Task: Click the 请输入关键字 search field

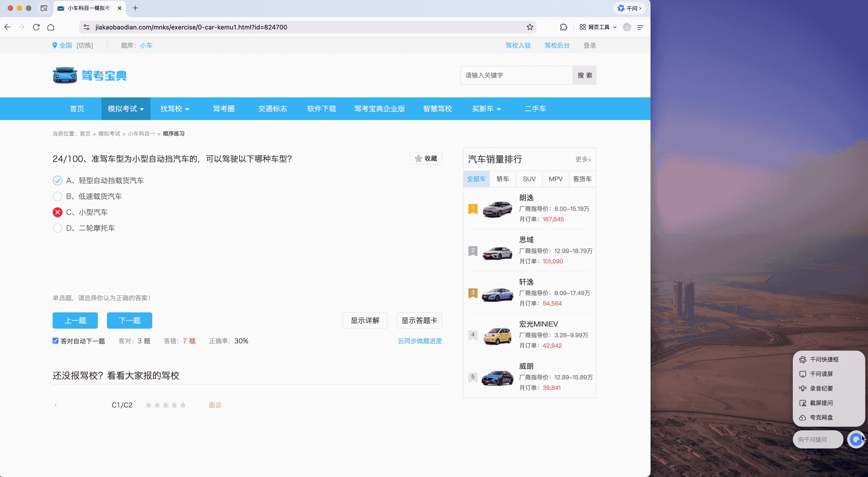Action: (x=516, y=75)
